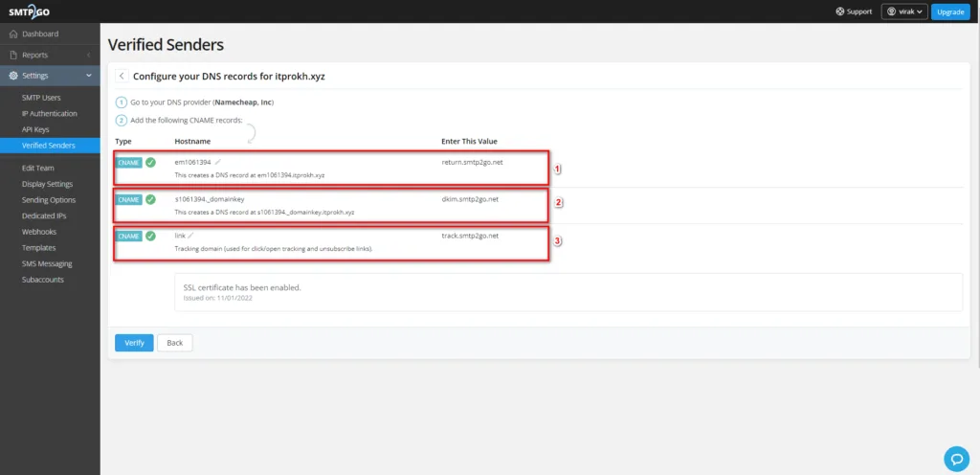The image size is (980, 475).
Task: Click the return.smtp2go.net value text
Action: [472, 162]
